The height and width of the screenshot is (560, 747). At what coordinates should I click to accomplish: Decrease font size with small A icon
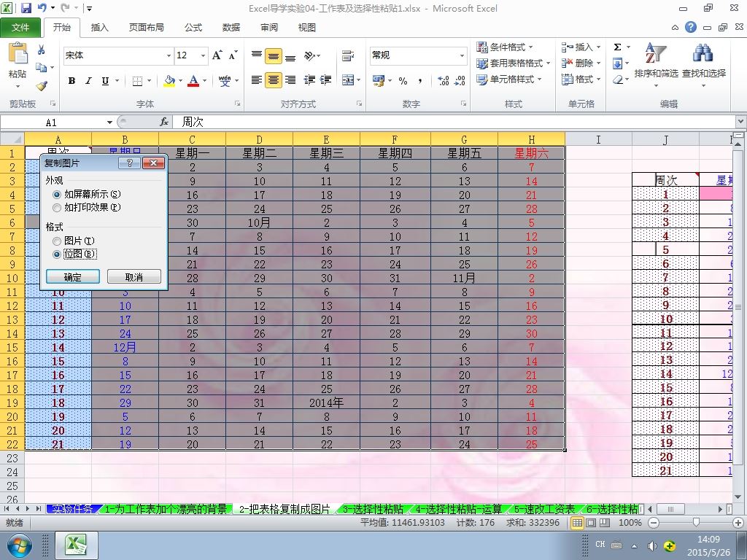click(233, 55)
